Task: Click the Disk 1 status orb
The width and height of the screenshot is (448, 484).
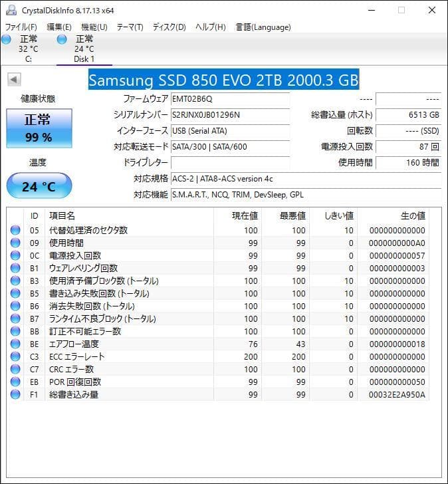Action: [62, 40]
